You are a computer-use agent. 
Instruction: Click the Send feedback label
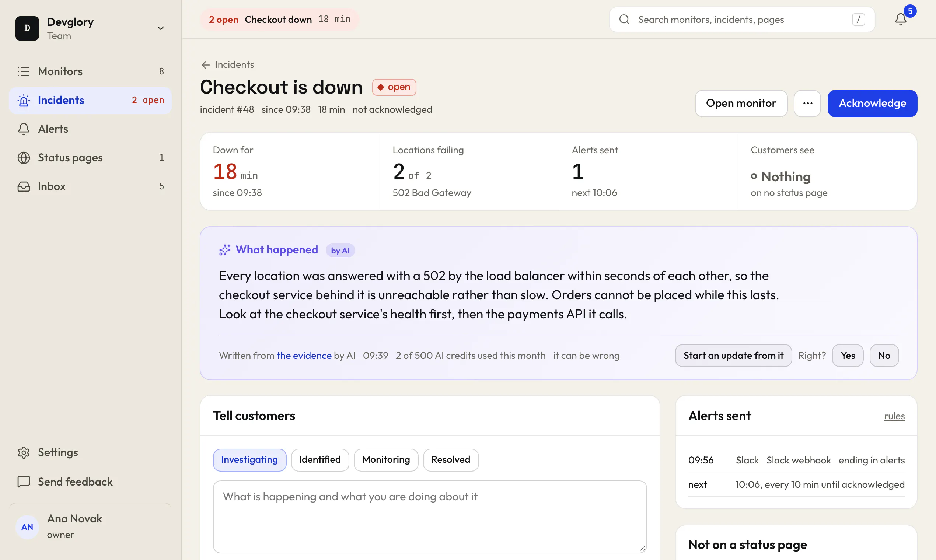pyautogui.click(x=75, y=482)
